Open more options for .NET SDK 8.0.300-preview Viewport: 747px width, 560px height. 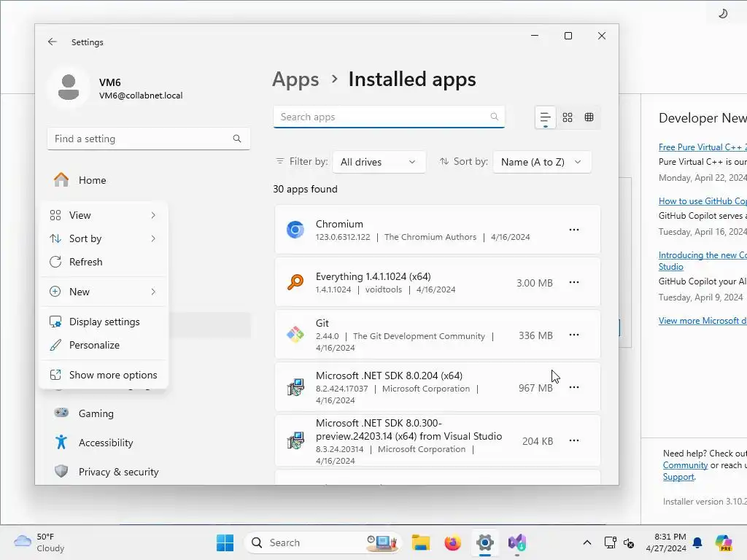[574, 440]
